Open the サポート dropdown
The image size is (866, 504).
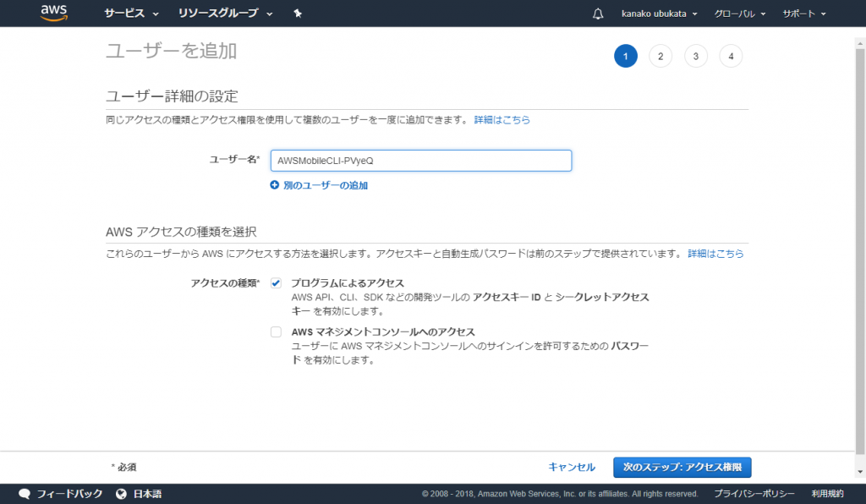point(804,14)
